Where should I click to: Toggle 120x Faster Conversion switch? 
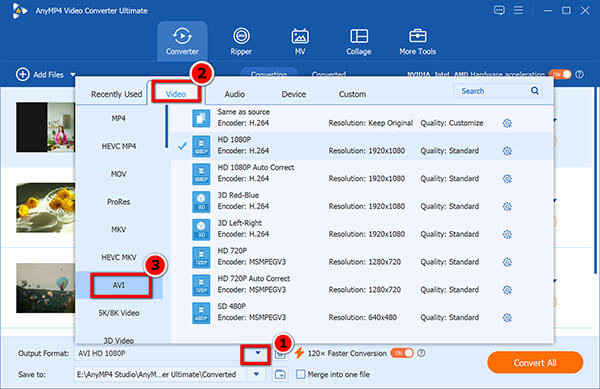point(402,353)
